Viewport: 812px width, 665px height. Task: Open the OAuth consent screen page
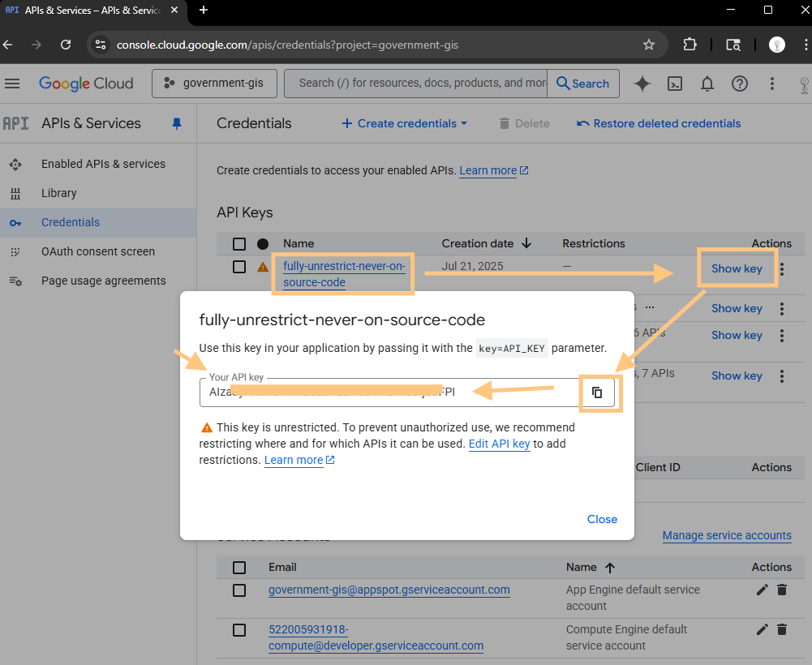click(98, 251)
